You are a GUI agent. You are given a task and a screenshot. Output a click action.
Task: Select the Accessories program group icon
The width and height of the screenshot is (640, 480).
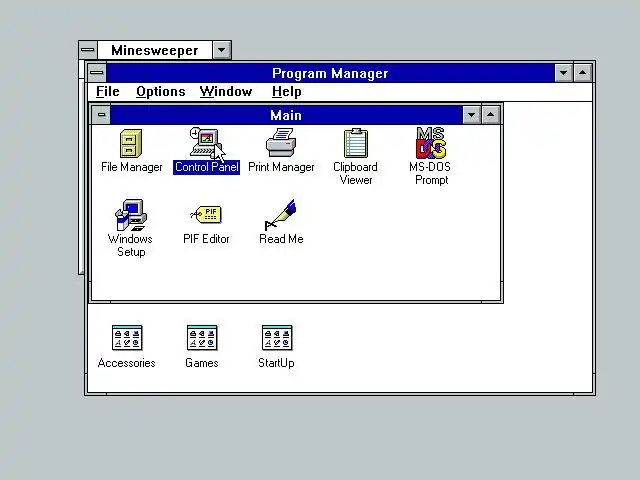coord(127,338)
